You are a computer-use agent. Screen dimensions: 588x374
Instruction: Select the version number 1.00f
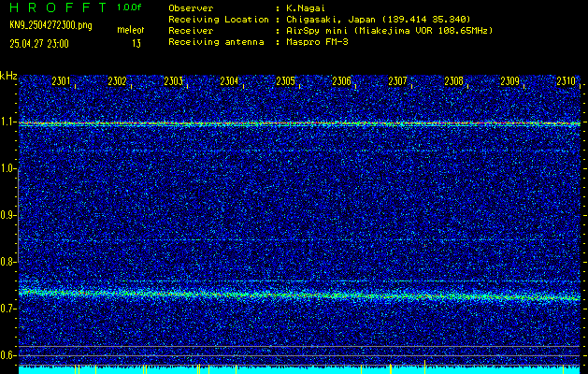[x=129, y=7]
